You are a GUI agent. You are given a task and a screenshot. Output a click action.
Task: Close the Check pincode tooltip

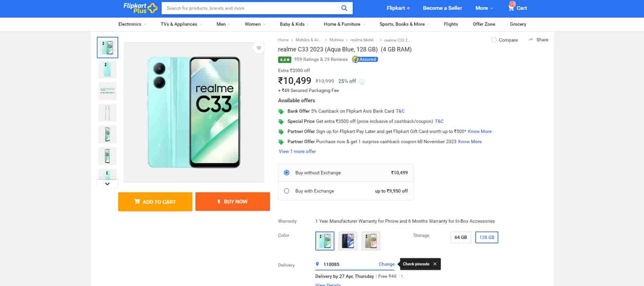(x=435, y=264)
